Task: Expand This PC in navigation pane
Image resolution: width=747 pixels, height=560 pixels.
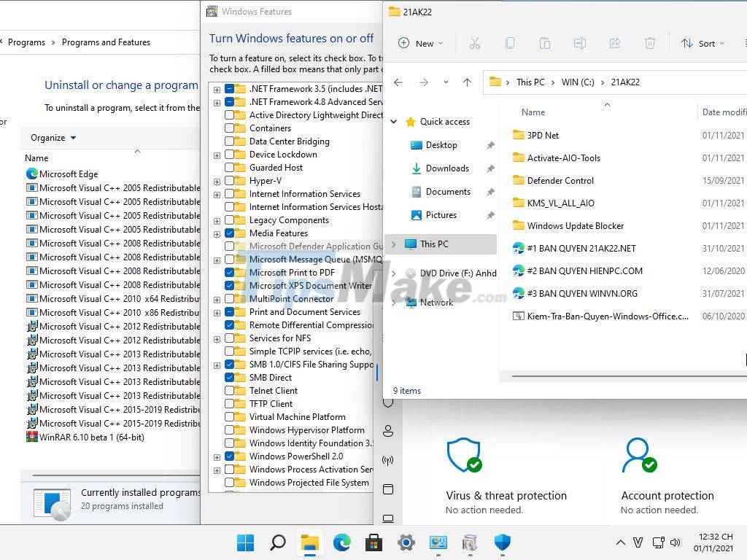Action: (x=394, y=244)
